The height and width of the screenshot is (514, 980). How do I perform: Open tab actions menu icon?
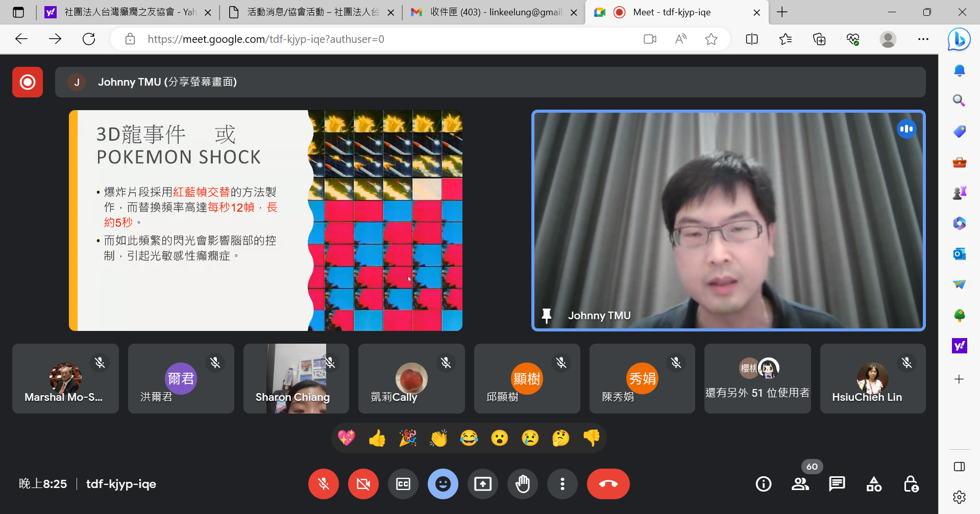18,12
